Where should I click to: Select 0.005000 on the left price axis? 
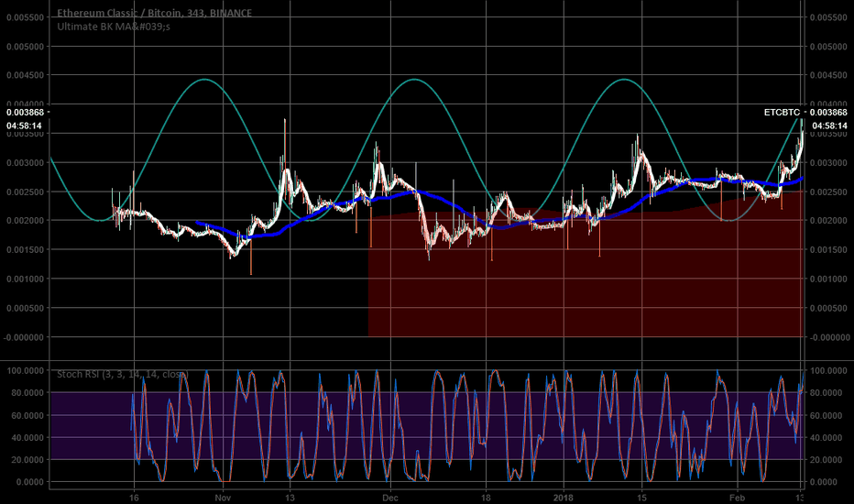pos(25,47)
